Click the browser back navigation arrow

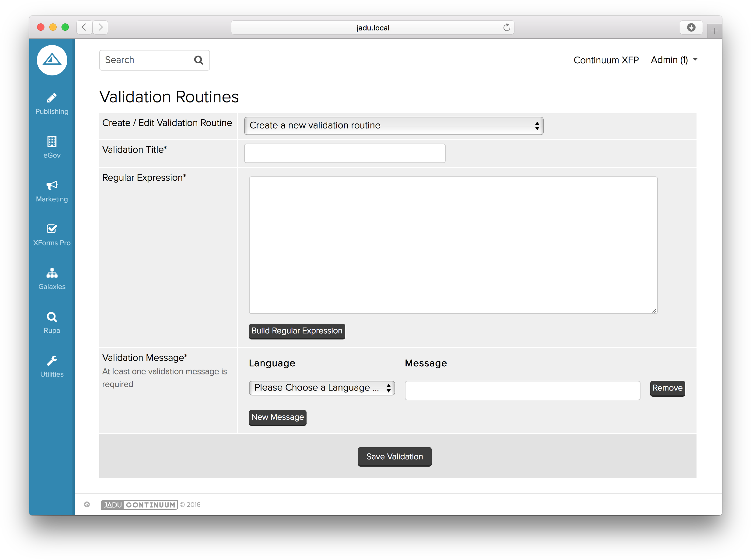click(84, 27)
